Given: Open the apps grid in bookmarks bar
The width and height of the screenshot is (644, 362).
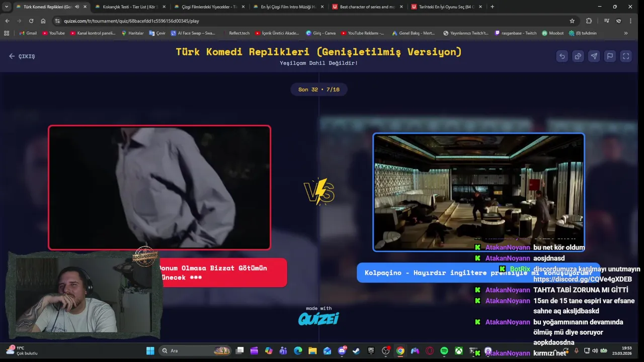Looking at the screenshot, I should click(7, 33).
